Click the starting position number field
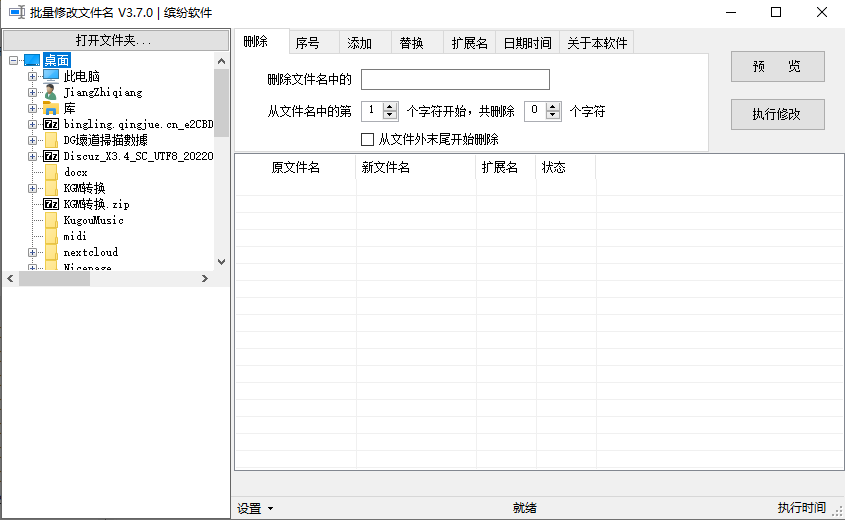 click(372, 111)
